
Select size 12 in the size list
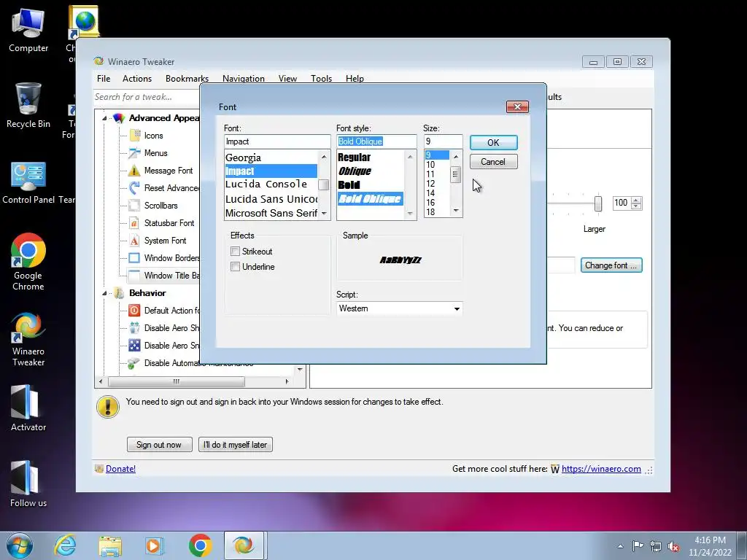[x=436, y=183]
